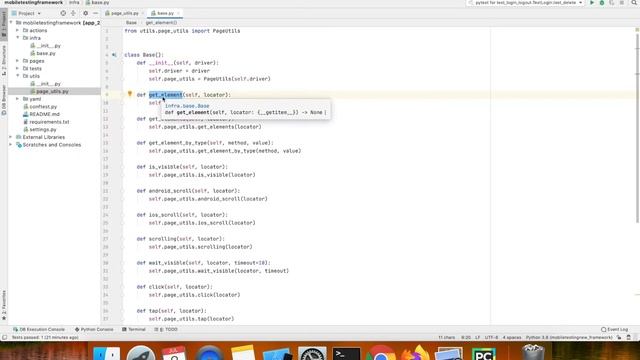
Task: Click the LF line separator in status bar
Action: 477,338
